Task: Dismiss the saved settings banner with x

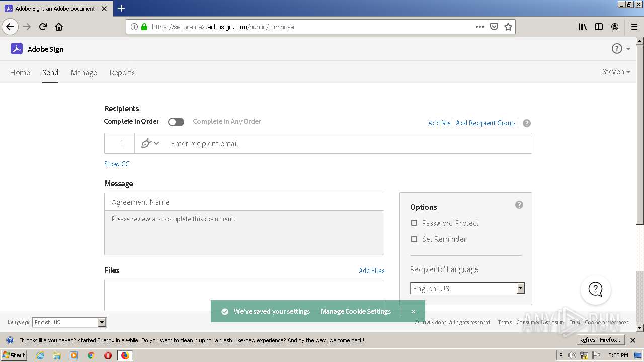Action: point(413,311)
